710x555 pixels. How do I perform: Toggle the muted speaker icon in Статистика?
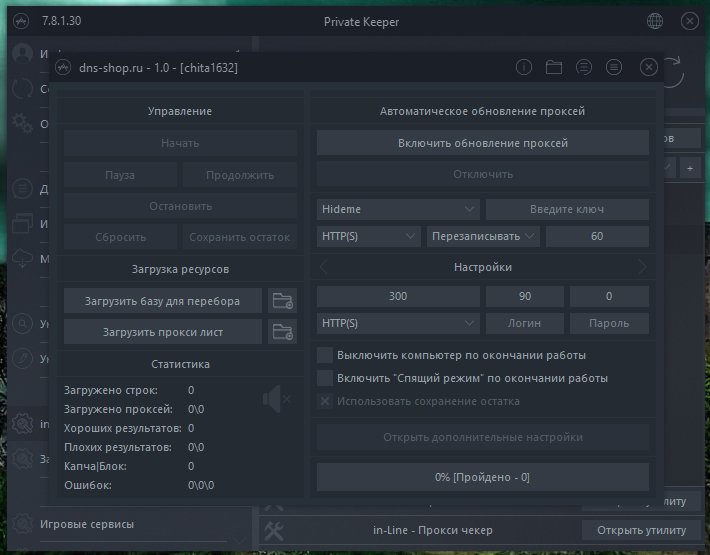(274, 400)
